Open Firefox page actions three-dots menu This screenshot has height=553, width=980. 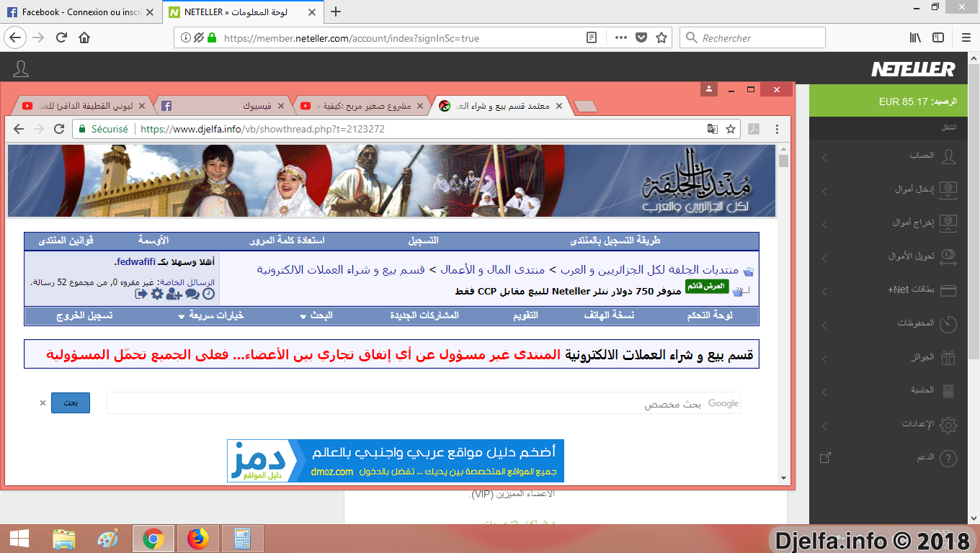pyautogui.click(x=621, y=38)
